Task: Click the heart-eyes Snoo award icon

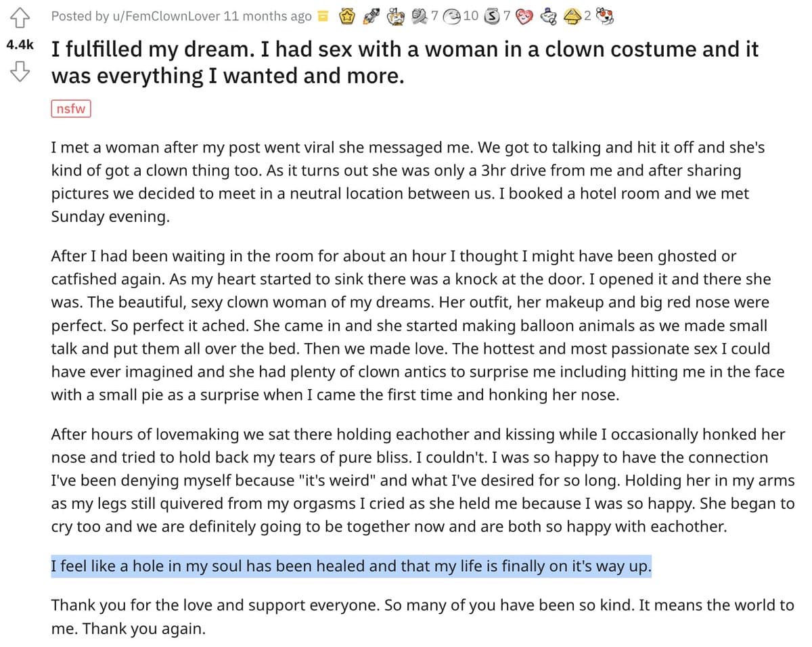Action: pos(602,16)
